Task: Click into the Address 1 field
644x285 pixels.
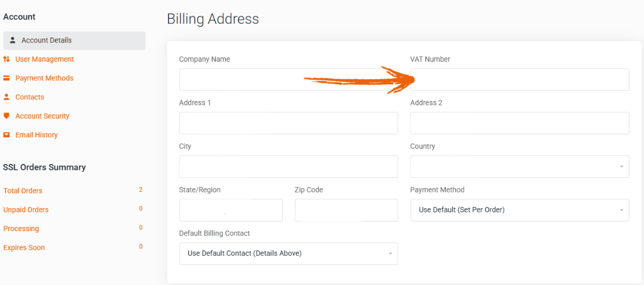Action: (x=288, y=123)
